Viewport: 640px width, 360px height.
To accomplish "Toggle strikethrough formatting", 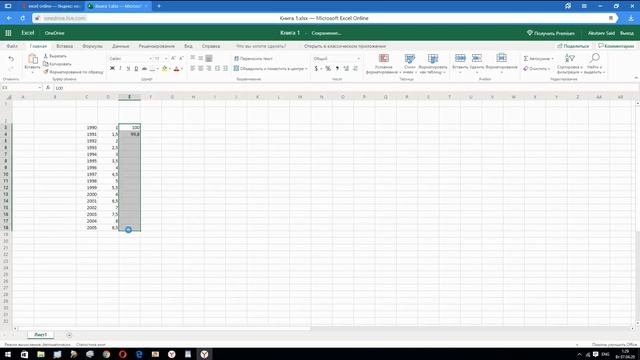I will tap(144, 69).
